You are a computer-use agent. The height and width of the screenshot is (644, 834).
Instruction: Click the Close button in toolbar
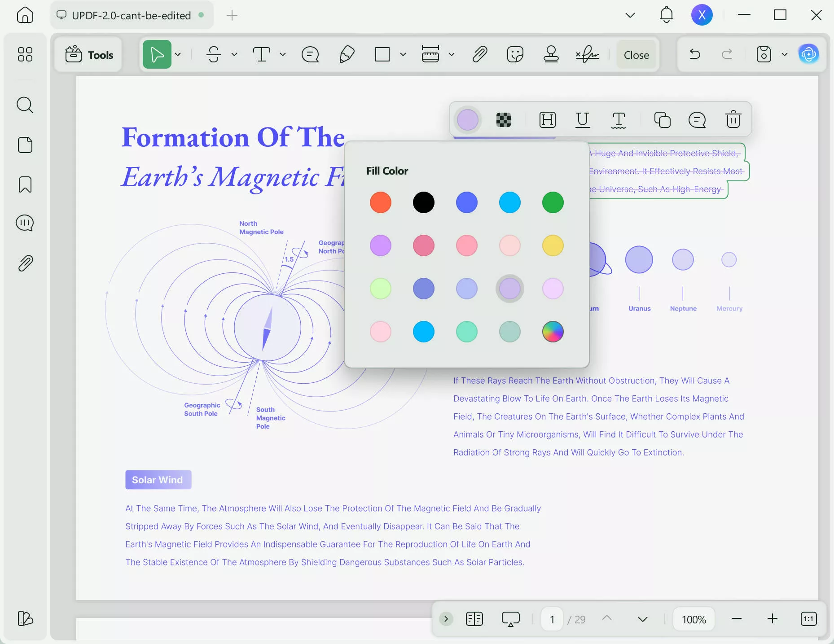coord(636,55)
